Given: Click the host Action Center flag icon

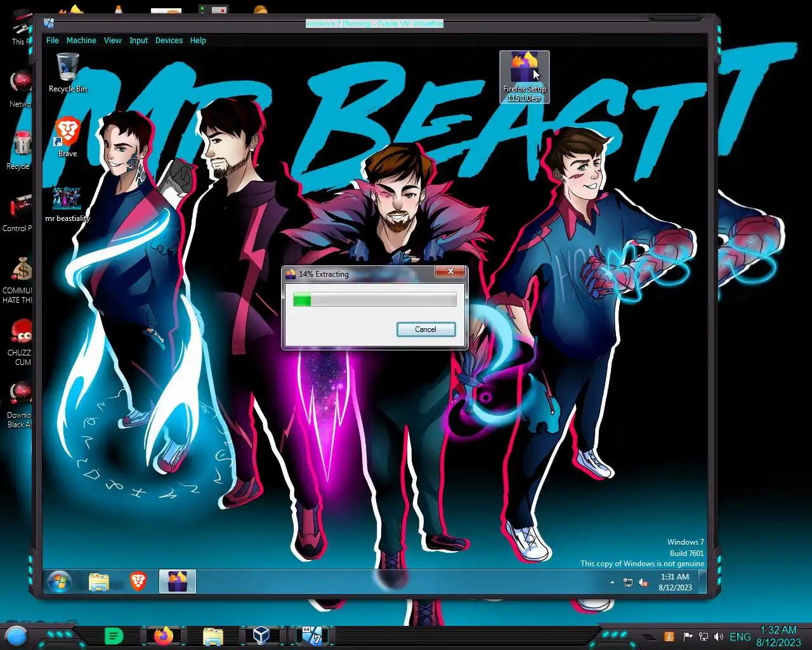Looking at the screenshot, I should tap(688, 636).
